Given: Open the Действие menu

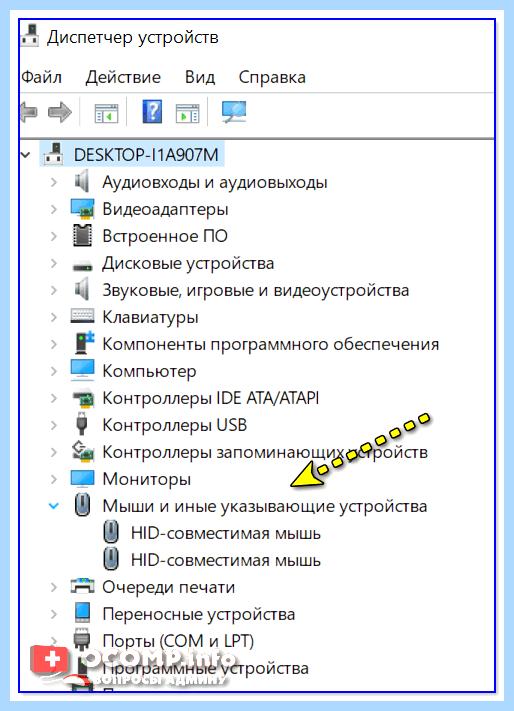Looking at the screenshot, I should (123, 77).
